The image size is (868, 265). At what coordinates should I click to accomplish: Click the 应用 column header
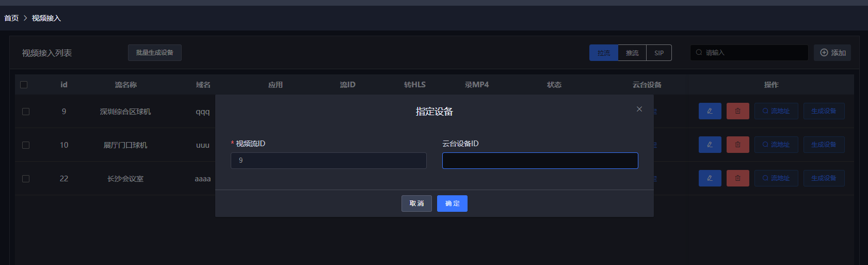pos(276,85)
